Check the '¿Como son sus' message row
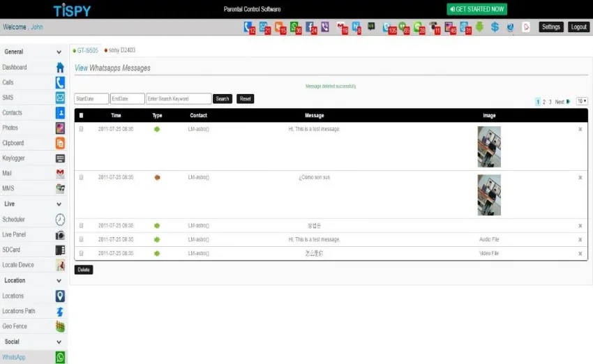 pos(82,177)
